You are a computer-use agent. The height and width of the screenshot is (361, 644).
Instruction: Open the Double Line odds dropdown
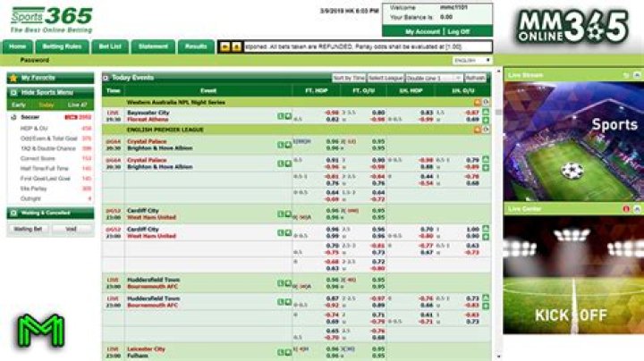click(x=434, y=78)
